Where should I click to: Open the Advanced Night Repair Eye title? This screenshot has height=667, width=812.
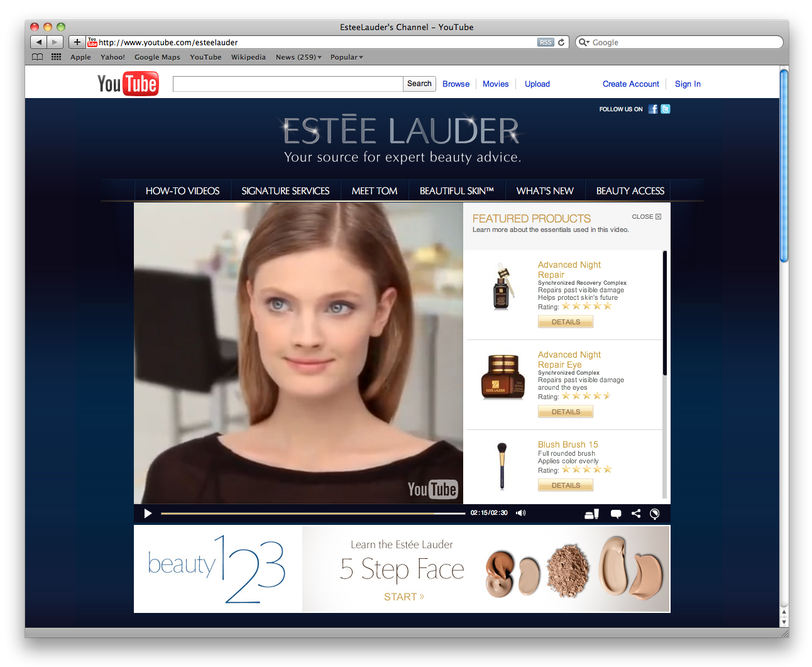(569, 360)
